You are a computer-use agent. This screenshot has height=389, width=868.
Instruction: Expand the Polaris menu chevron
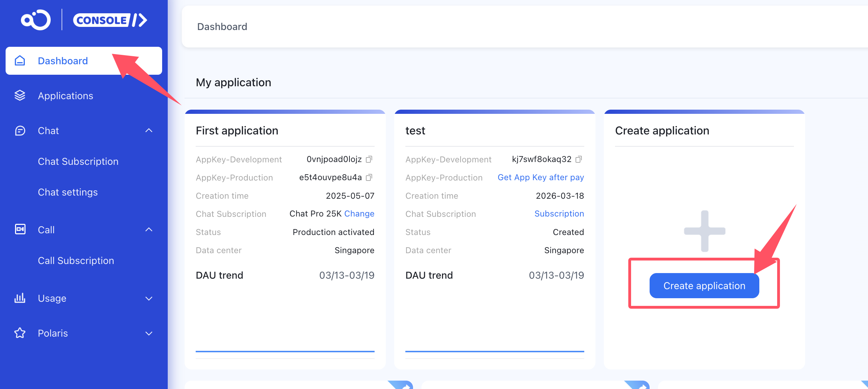point(149,333)
